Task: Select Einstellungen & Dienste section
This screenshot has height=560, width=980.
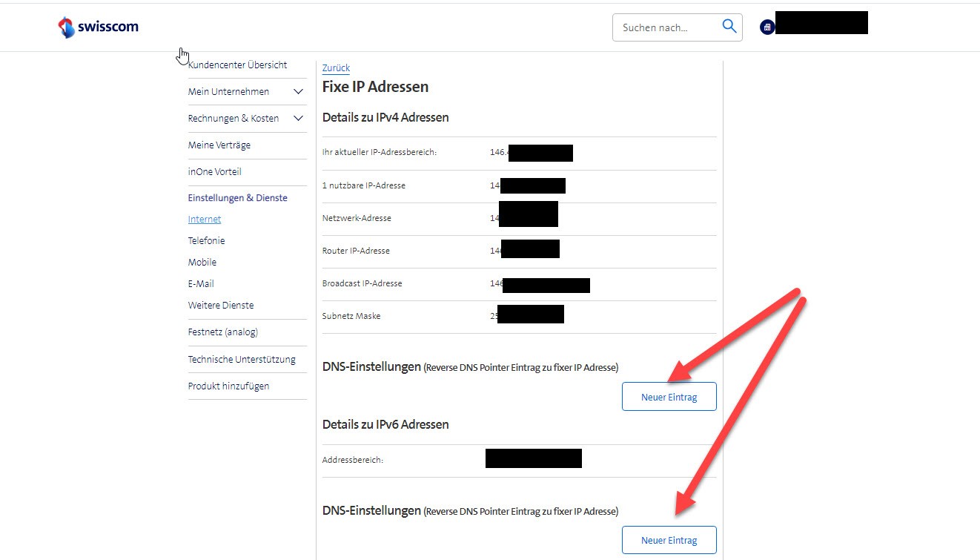Action: [238, 198]
